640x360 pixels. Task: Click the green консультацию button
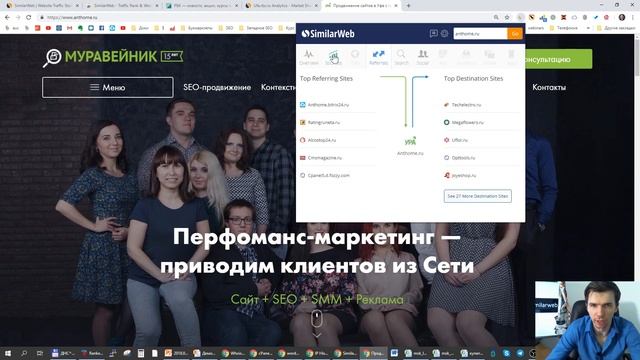(x=558, y=59)
